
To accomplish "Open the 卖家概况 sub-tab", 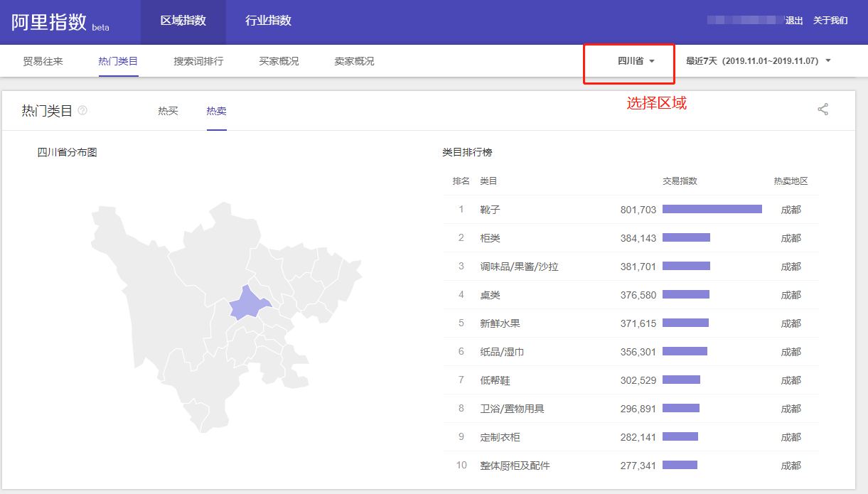I will 354,61.
